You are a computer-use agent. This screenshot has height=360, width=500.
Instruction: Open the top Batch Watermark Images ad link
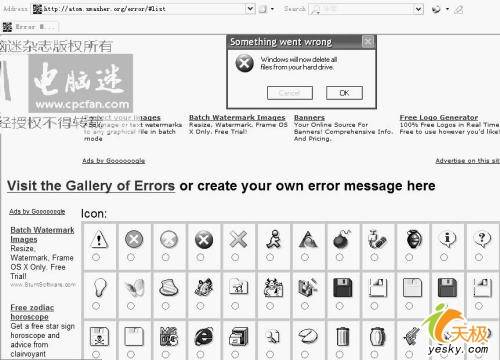point(237,118)
